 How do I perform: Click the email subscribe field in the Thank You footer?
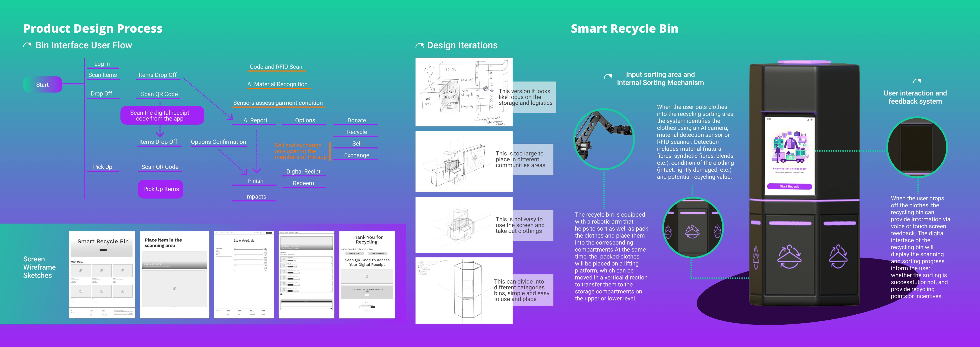(x=365, y=307)
